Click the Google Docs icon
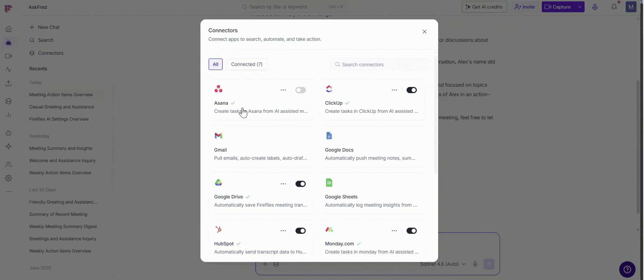 [x=329, y=136]
